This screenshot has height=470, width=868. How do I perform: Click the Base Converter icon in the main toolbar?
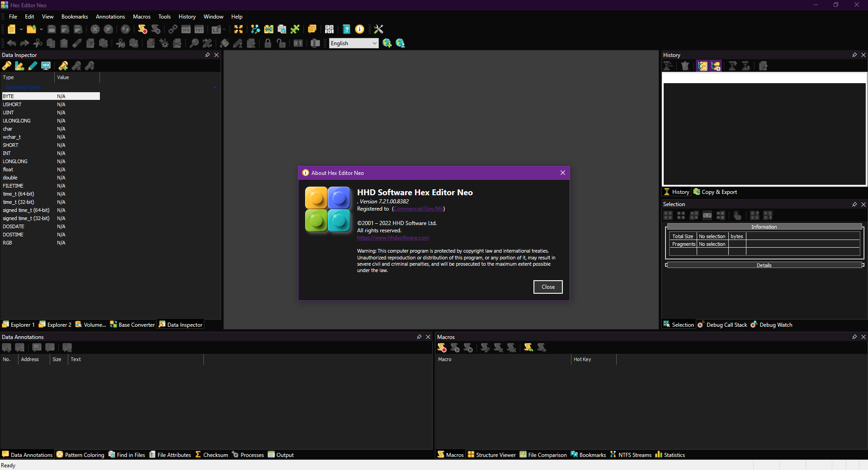[329, 29]
